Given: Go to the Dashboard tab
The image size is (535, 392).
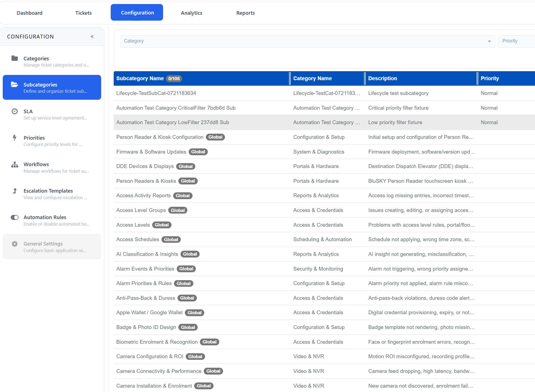Looking at the screenshot, I should (29, 13).
